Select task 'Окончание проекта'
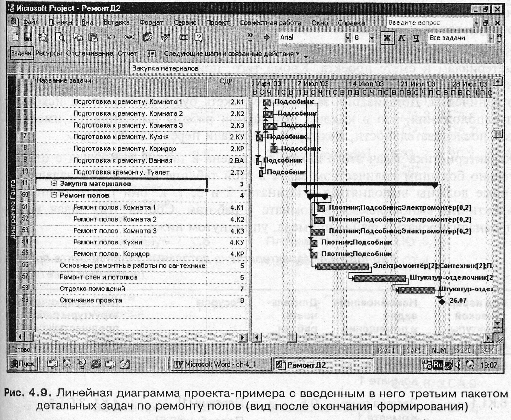The width and height of the screenshot is (511, 420). click(90, 300)
